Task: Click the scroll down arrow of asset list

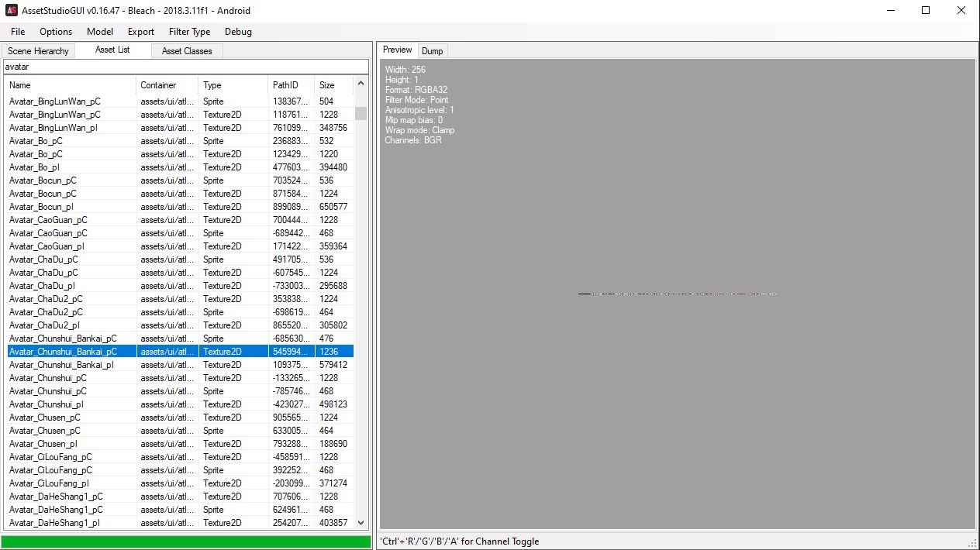Action: pos(361,523)
